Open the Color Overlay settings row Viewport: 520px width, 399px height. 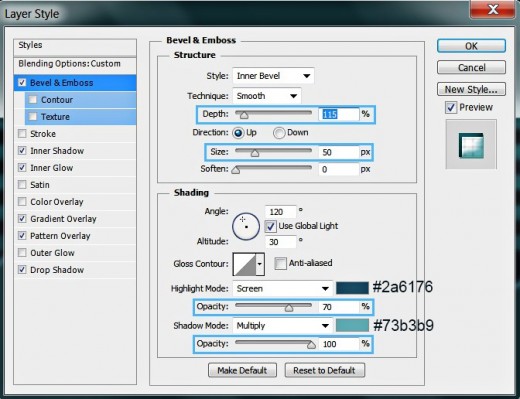75,202
